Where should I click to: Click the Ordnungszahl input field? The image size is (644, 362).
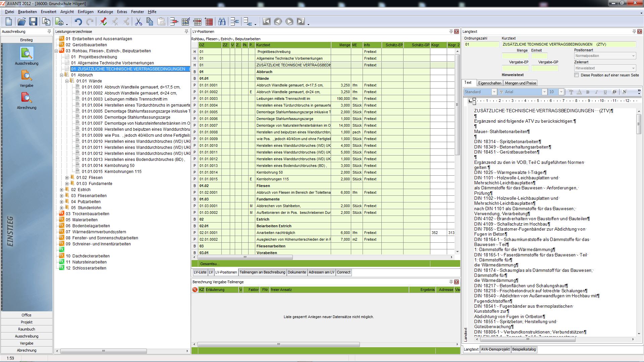pyautogui.click(x=481, y=44)
